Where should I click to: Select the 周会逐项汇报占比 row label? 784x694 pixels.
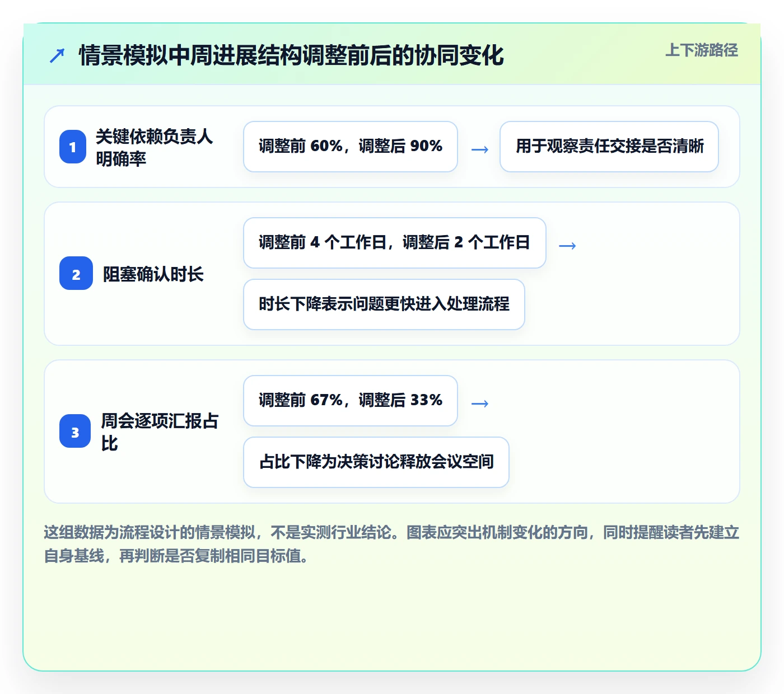point(160,432)
